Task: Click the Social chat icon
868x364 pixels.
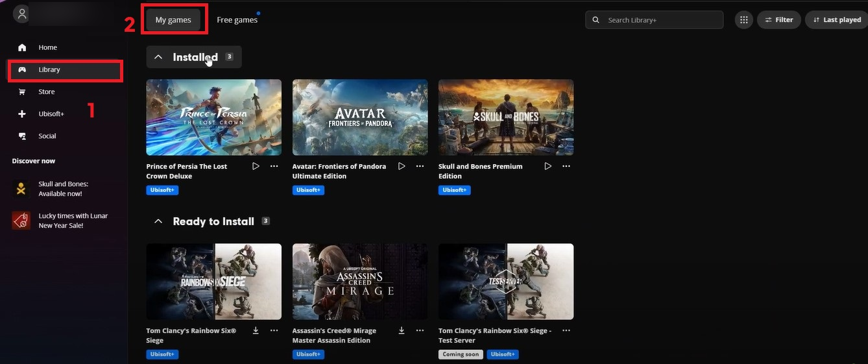Action: click(x=22, y=136)
